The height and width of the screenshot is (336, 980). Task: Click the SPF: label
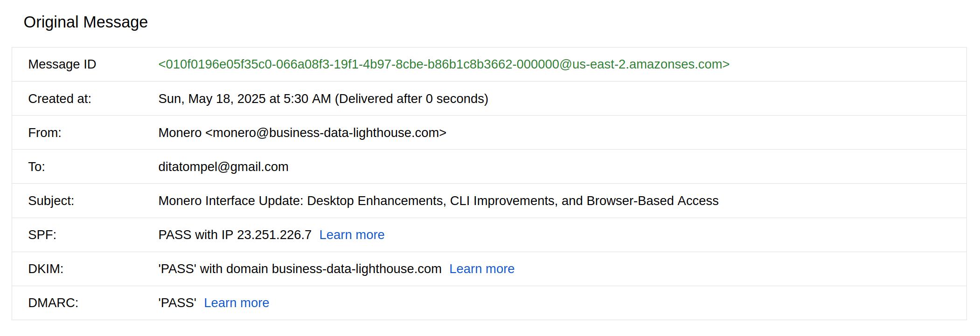click(42, 235)
